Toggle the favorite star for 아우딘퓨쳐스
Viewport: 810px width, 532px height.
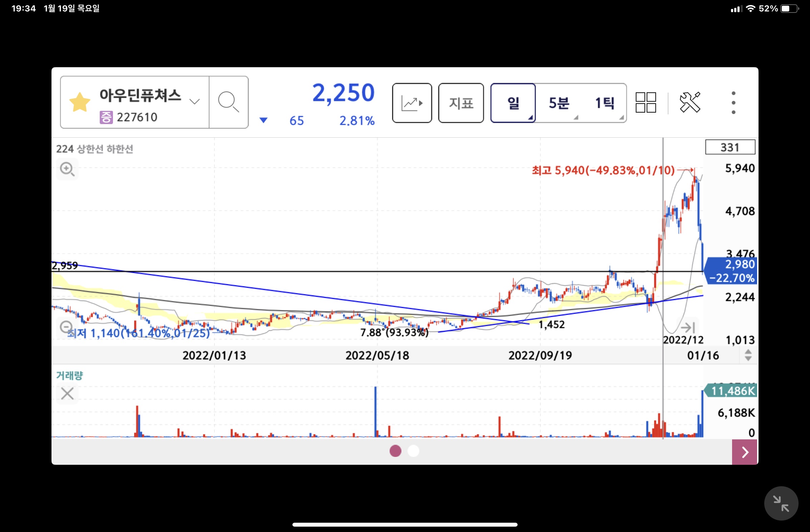80,102
